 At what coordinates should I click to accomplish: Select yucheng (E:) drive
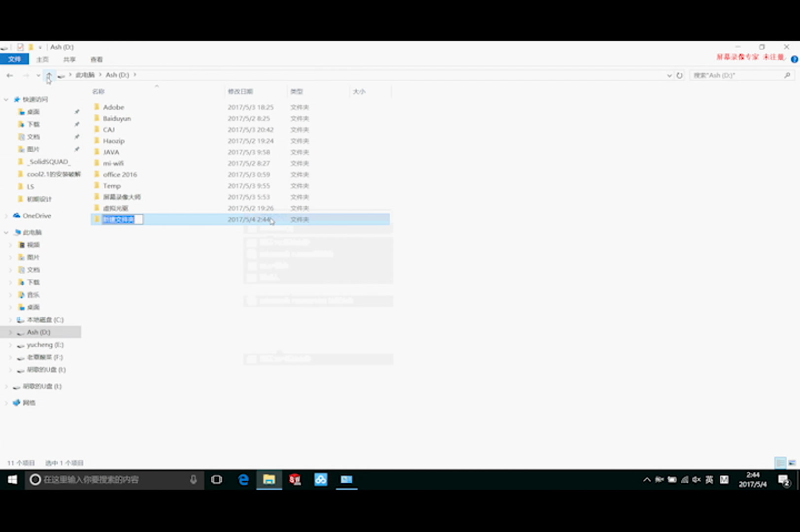(45, 345)
